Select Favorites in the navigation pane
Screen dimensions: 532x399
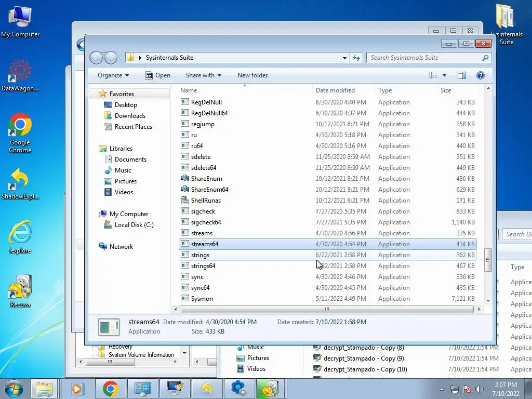click(x=122, y=94)
